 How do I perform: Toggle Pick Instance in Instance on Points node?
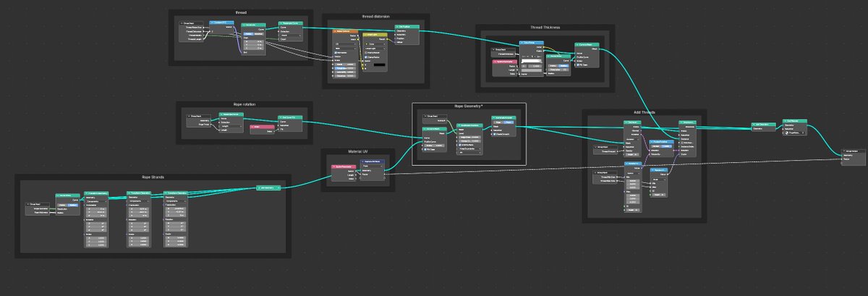(x=681, y=143)
